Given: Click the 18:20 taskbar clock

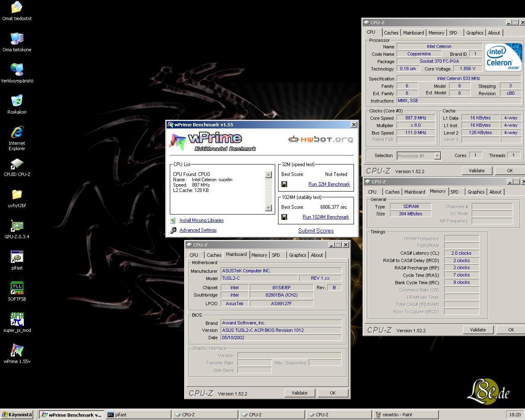Looking at the screenshot, I should pyautogui.click(x=515, y=415).
